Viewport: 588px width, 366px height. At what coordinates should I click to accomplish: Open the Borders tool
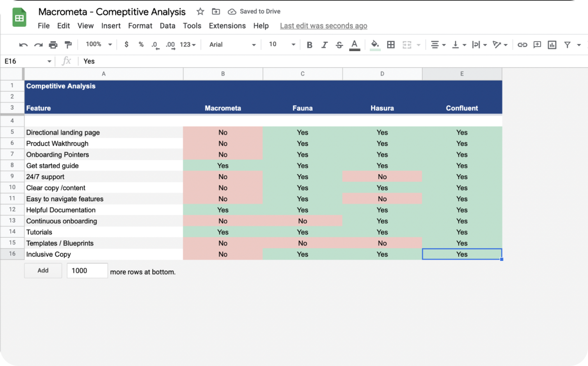click(x=391, y=45)
